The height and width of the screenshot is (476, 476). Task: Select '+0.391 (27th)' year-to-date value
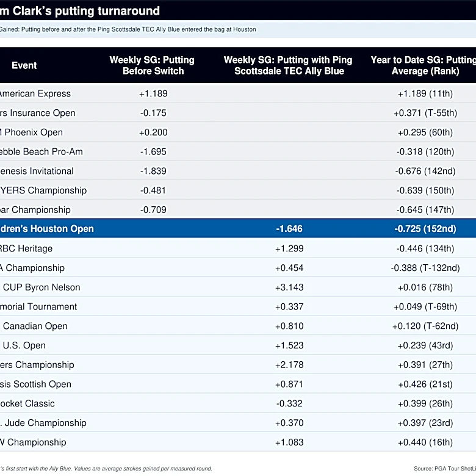[425, 365]
